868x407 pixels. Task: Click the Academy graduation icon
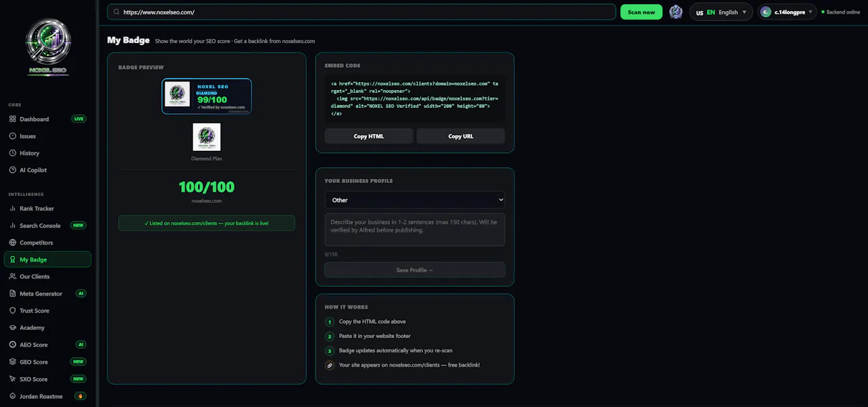(13, 328)
